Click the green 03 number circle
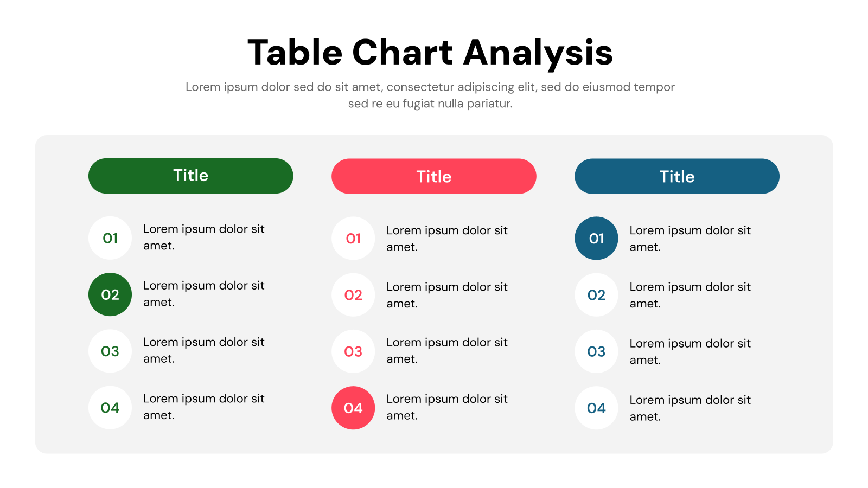This screenshot has width=868, height=488. coord(110,351)
